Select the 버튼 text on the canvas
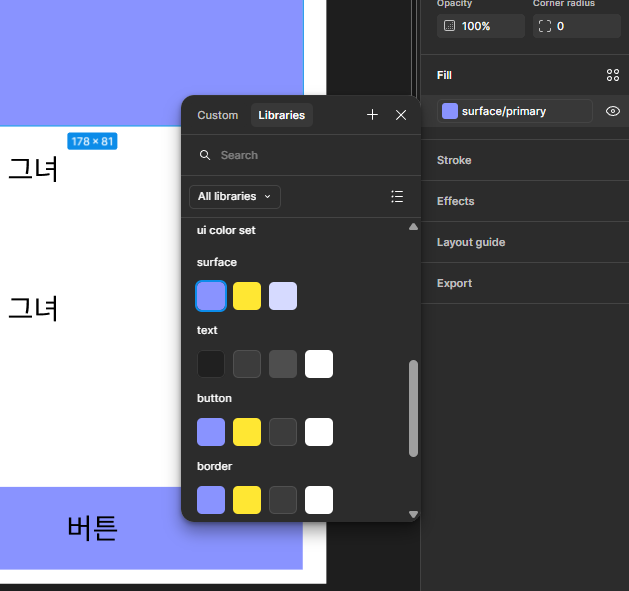The height and width of the screenshot is (591, 629). [x=92, y=528]
